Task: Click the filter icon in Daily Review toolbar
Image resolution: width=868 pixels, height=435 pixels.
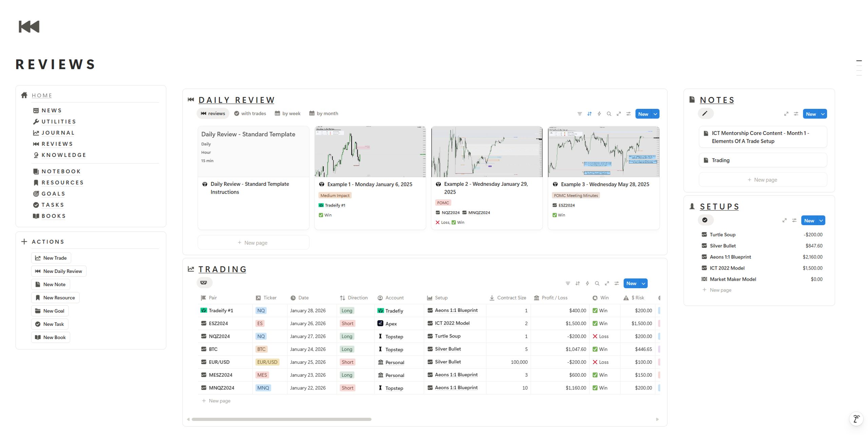Action: pos(579,114)
